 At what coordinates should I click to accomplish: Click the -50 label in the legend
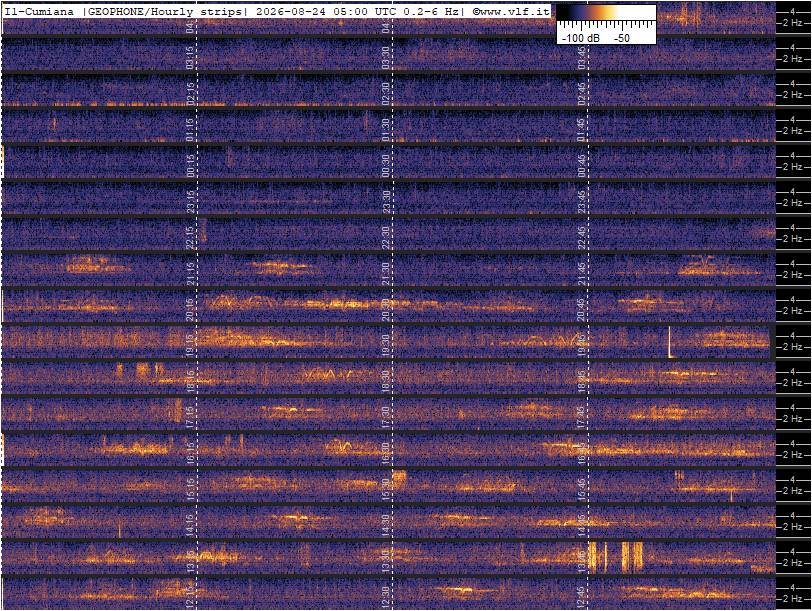click(x=622, y=38)
